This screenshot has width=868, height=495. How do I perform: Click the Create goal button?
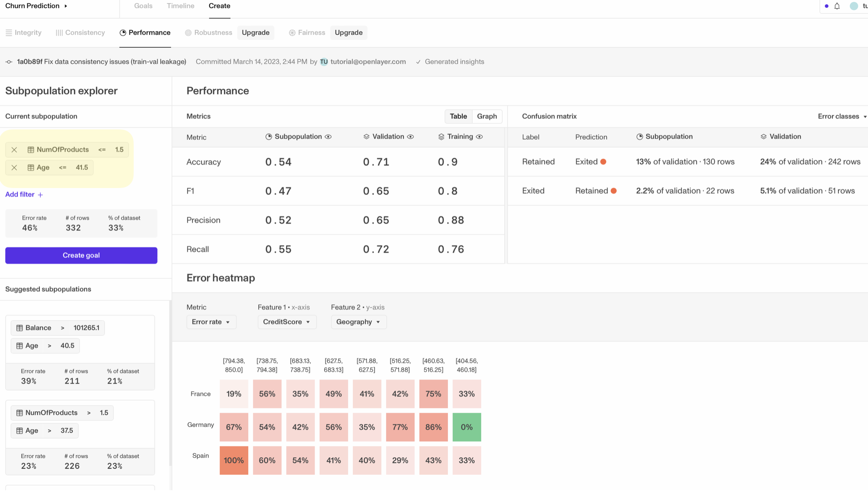coord(81,255)
